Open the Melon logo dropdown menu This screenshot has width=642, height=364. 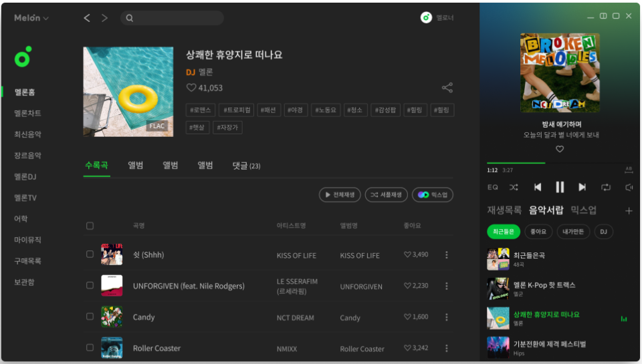pos(31,18)
